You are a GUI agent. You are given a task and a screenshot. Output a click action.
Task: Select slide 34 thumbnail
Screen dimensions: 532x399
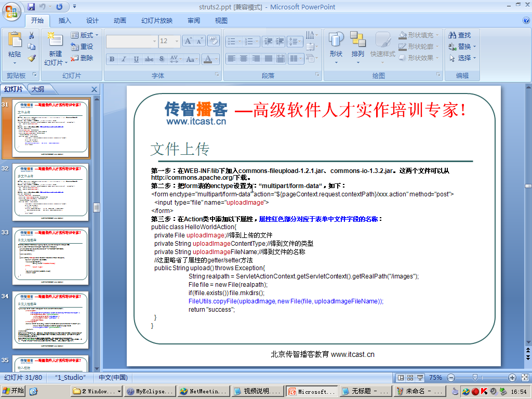50,320
